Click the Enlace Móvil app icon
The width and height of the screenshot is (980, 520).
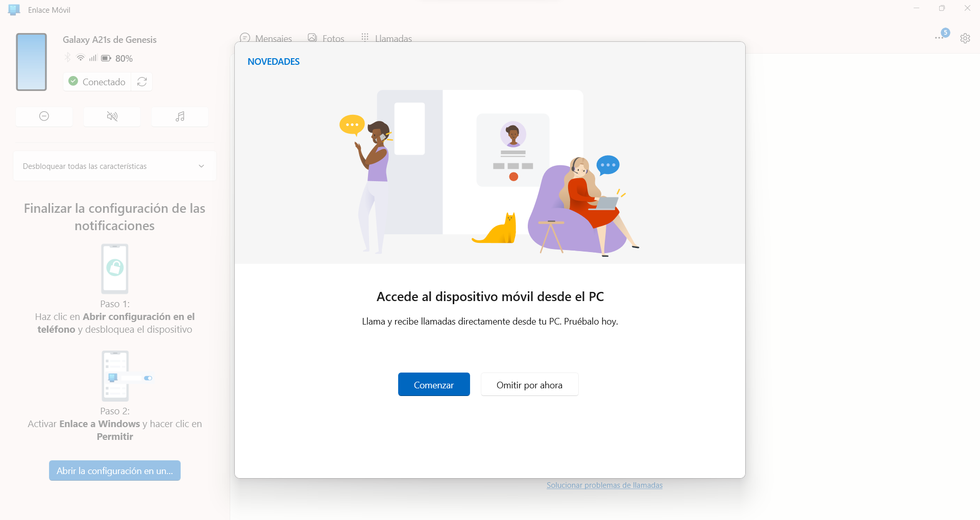point(14,10)
